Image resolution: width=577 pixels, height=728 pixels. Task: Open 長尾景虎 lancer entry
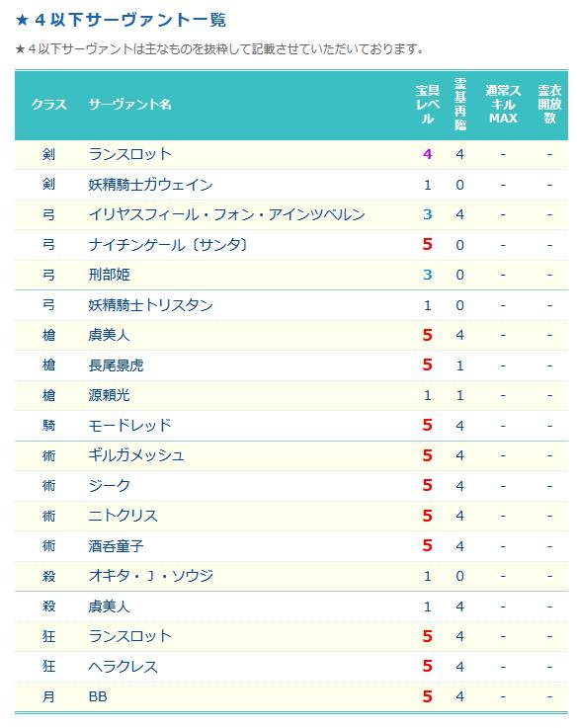click(116, 365)
